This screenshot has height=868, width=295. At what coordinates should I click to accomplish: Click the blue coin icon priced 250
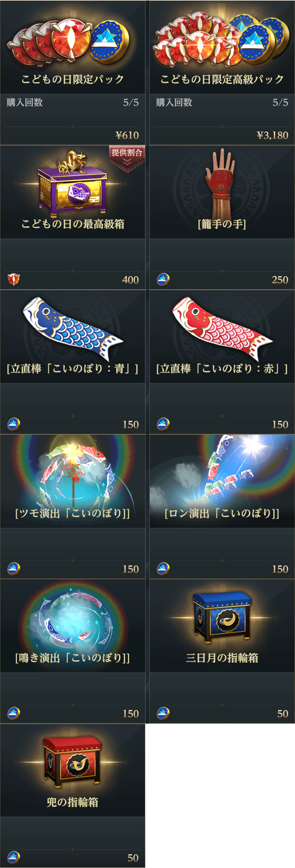pos(163,280)
